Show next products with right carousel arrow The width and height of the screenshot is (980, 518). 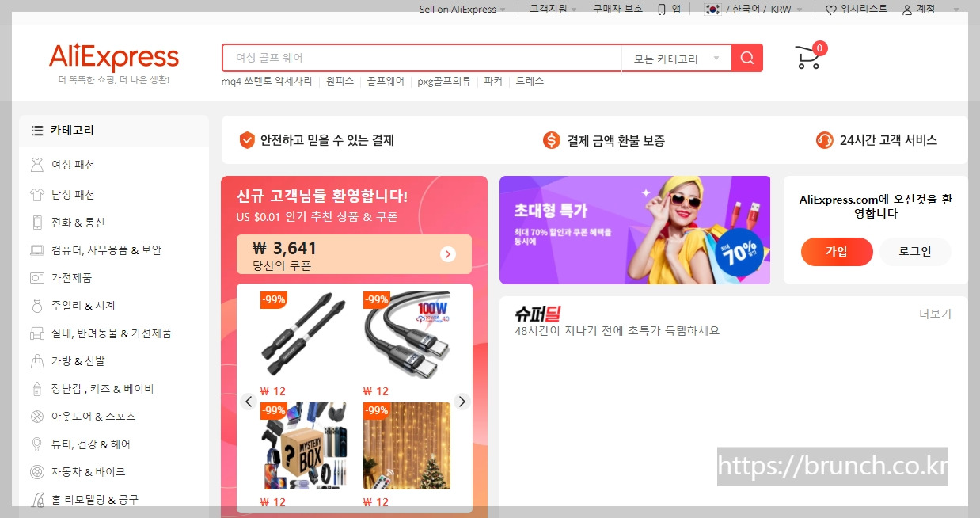(x=462, y=402)
